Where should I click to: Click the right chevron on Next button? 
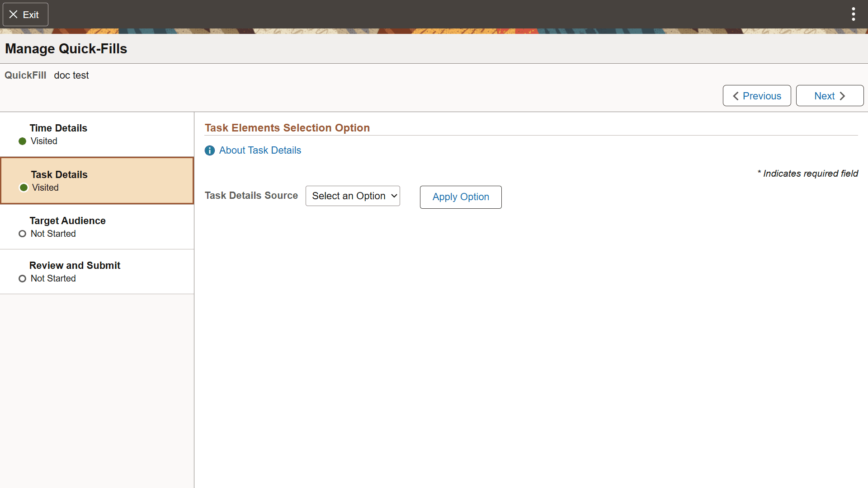842,96
